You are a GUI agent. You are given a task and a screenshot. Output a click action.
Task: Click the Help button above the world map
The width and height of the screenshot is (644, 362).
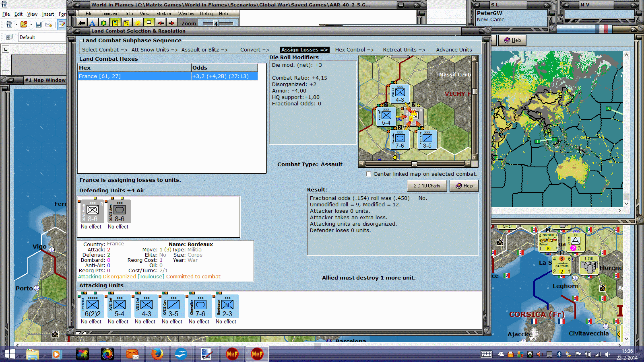pos(512,40)
